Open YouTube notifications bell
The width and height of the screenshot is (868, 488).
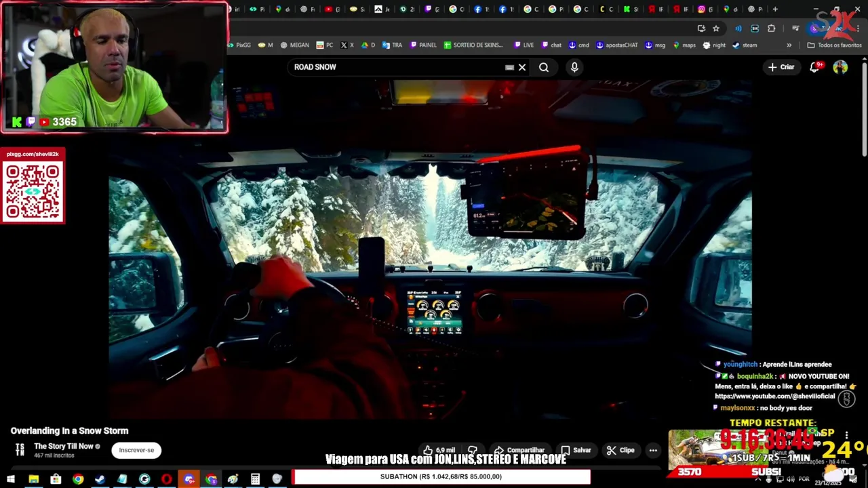click(x=815, y=67)
